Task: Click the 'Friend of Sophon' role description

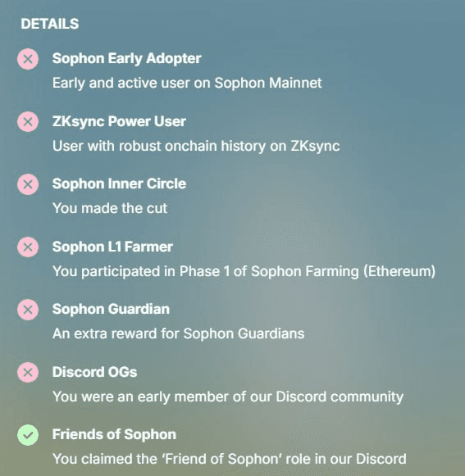Action: pyautogui.click(x=230, y=459)
